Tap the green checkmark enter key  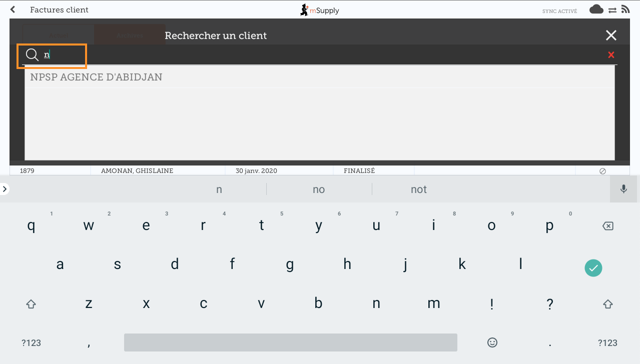point(593,267)
